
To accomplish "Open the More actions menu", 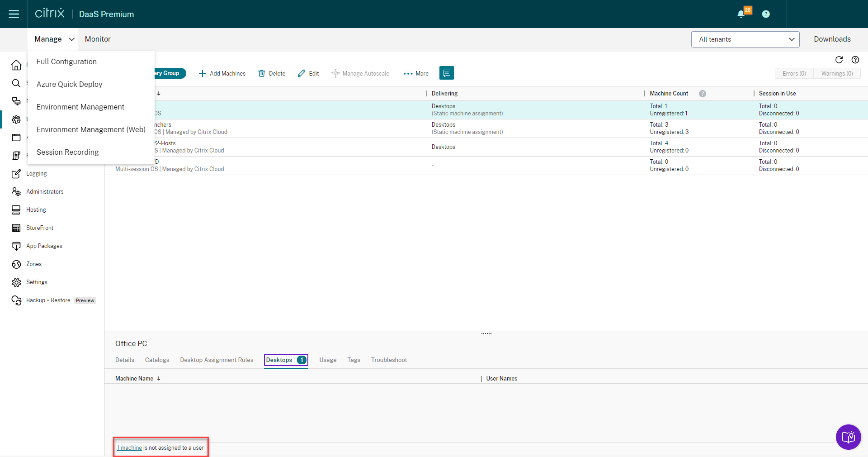I will pyautogui.click(x=416, y=73).
